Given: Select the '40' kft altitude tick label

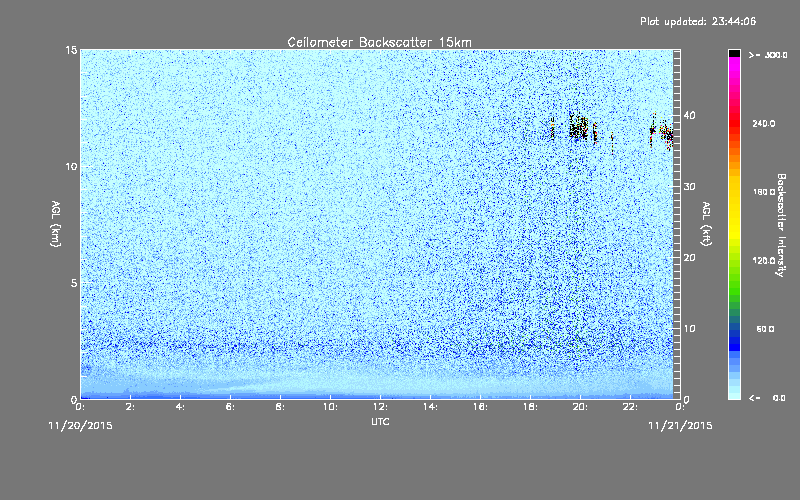Looking at the screenshot, I should point(689,115).
